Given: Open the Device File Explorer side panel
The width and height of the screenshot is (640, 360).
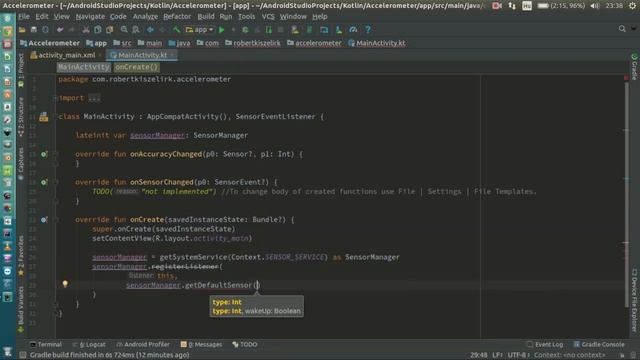Looking at the screenshot, I should [634, 300].
